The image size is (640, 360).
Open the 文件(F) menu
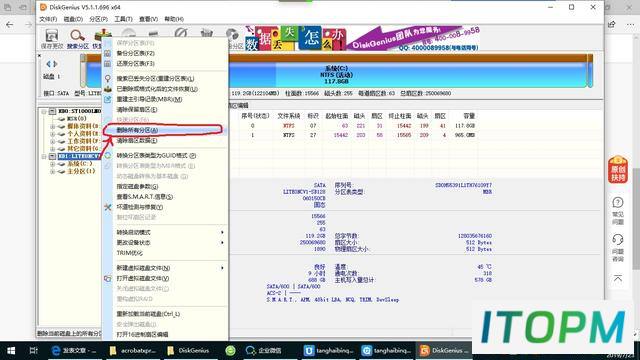(x=48, y=19)
